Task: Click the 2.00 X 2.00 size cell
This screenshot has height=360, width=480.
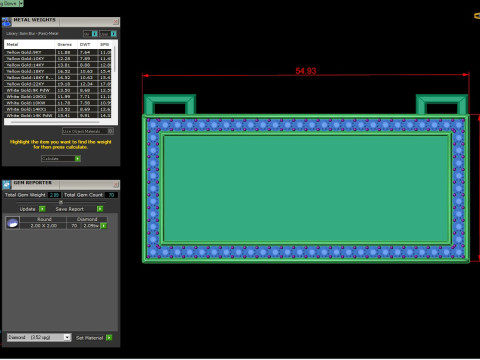Action: pos(43,226)
